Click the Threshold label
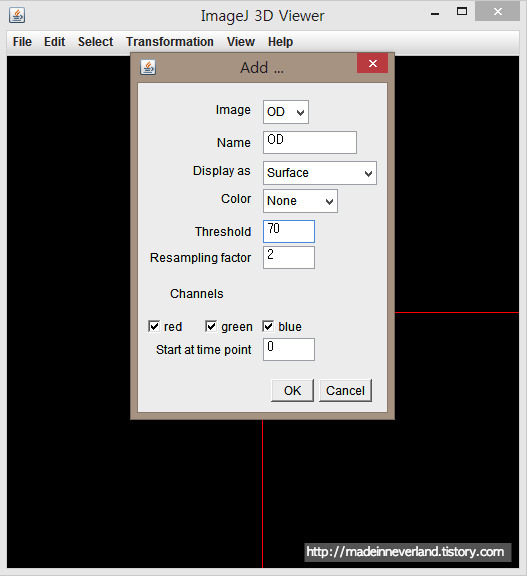527x576 pixels. tap(223, 231)
